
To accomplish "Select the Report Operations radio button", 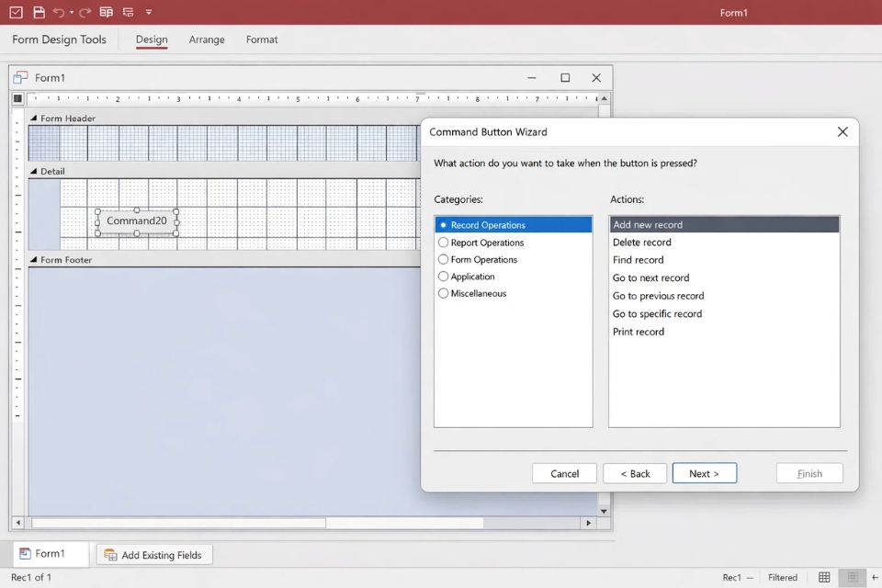I will [x=444, y=243].
